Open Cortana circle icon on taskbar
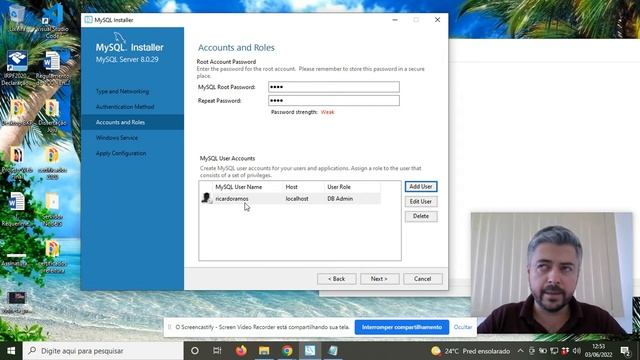Image resolution: width=640 pixels, height=360 pixels. click(x=195, y=351)
